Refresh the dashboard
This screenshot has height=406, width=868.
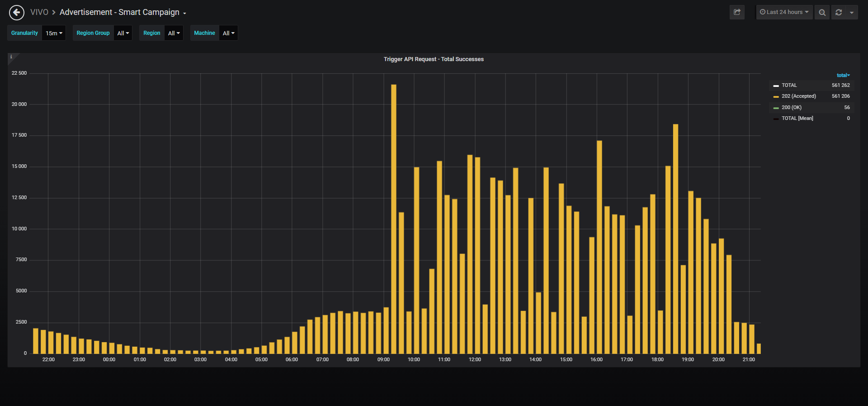839,12
